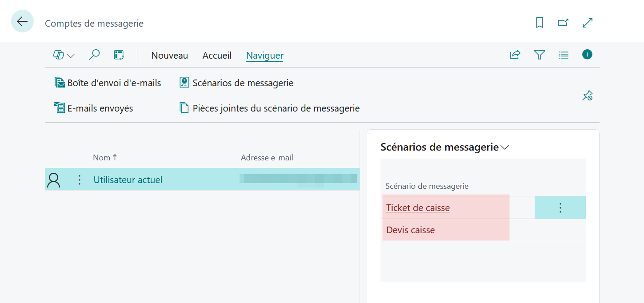The image size is (644, 303).
Task: Open the Copilot icon dropdown
Action: (x=64, y=55)
